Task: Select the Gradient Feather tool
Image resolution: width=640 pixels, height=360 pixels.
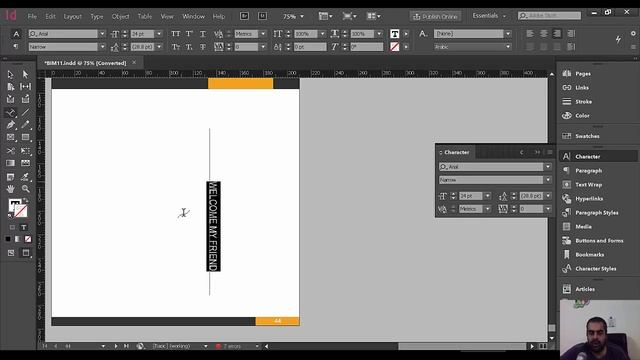Action: pos(25,163)
